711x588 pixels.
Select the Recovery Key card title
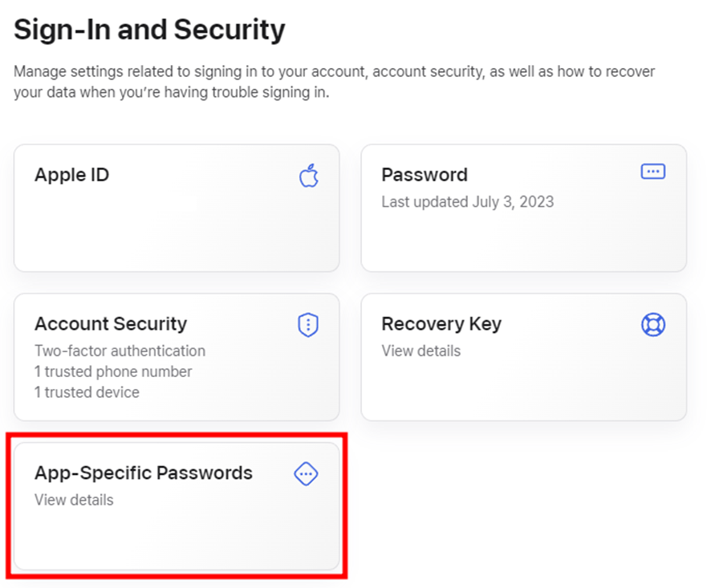point(441,324)
